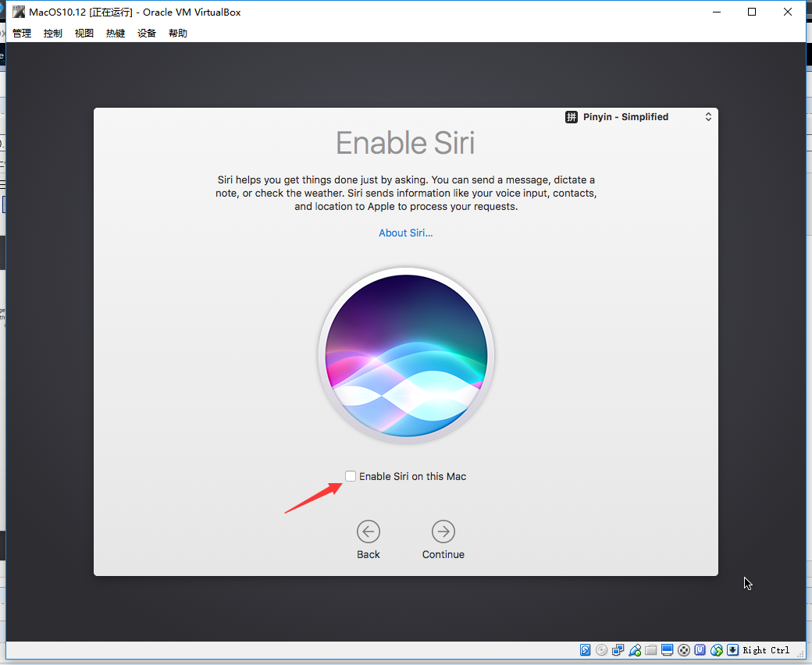This screenshot has height=665, width=812.
Task: Click the USB devices status icon
Action: point(635,650)
